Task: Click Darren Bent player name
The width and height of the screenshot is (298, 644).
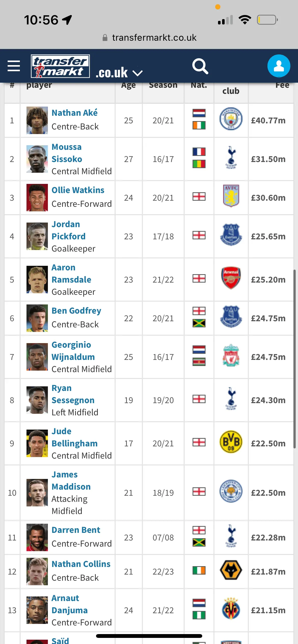Action: (x=76, y=530)
